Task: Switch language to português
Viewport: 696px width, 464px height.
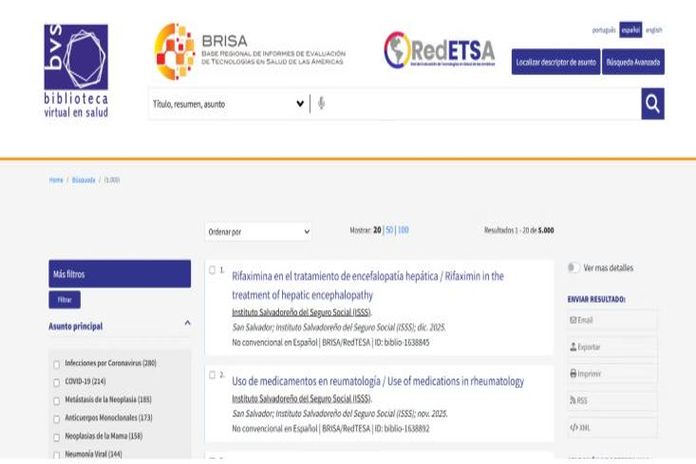Action: [604, 30]
